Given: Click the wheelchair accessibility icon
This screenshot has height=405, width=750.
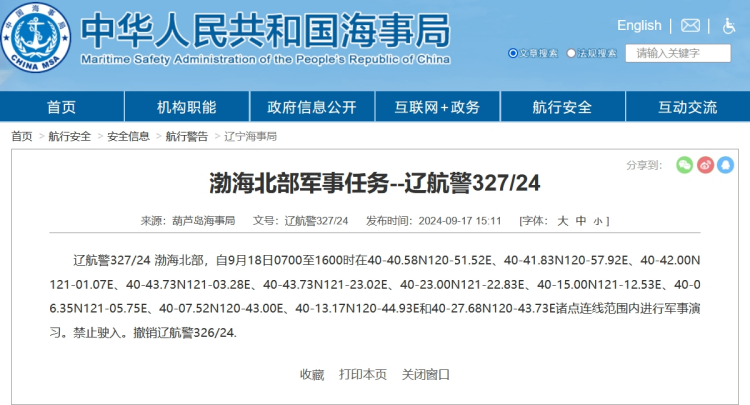Looking at the screenshot, I should pos(727,25).
